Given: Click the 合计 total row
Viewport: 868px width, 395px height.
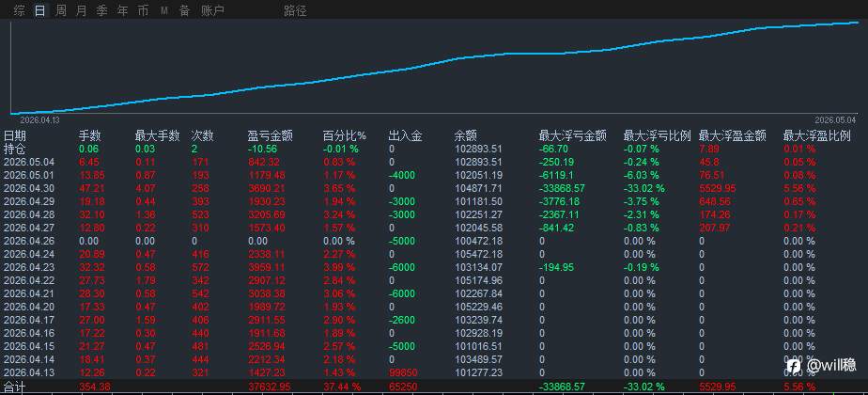Looking at the screenshot, I should (434, 387).
